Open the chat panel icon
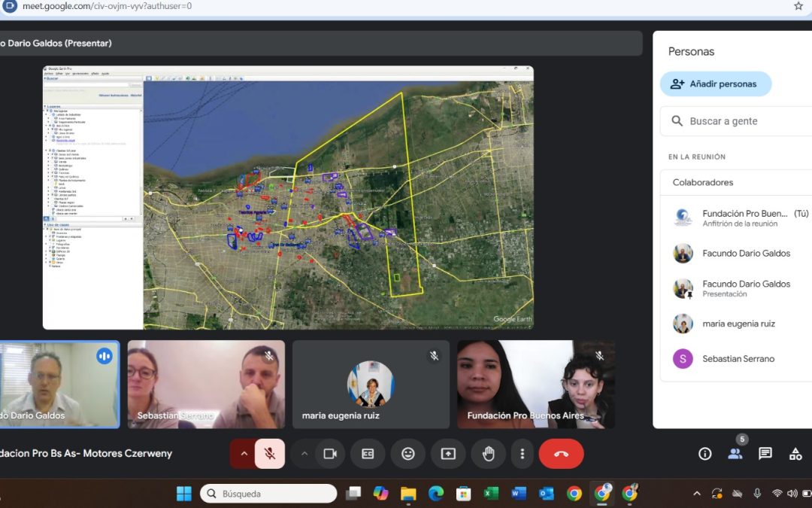The width and height of the screenshot is (812, 508). (765, 454)
